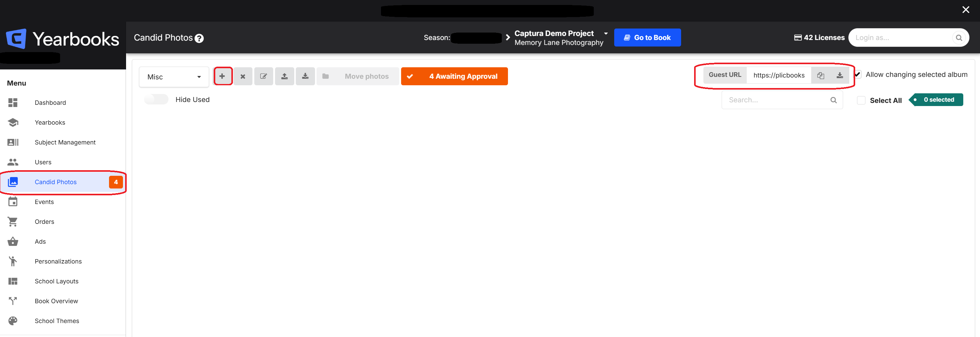Click the 0 selected tag
Screen dimensions: 980x337
coord(936,100)
